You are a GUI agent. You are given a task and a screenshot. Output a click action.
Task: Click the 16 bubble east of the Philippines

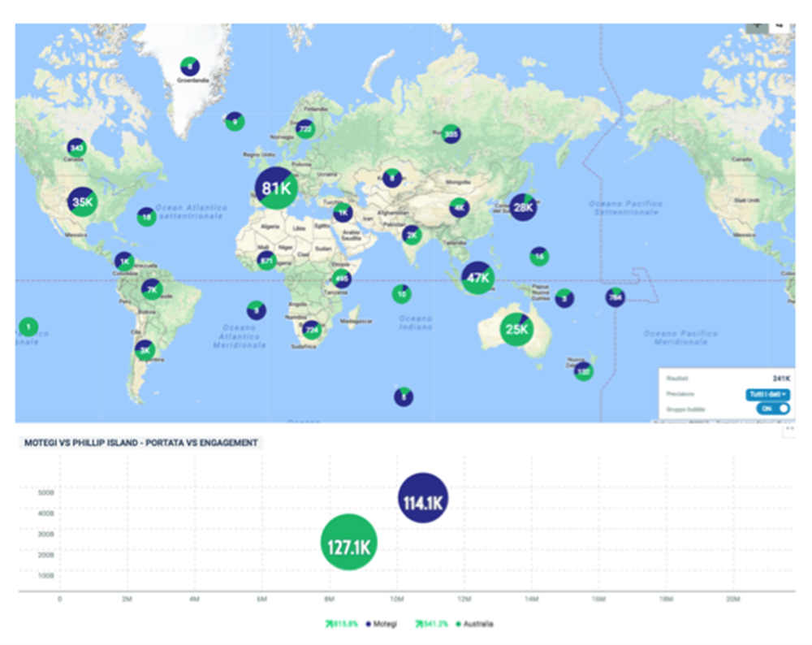click(539, 257)
